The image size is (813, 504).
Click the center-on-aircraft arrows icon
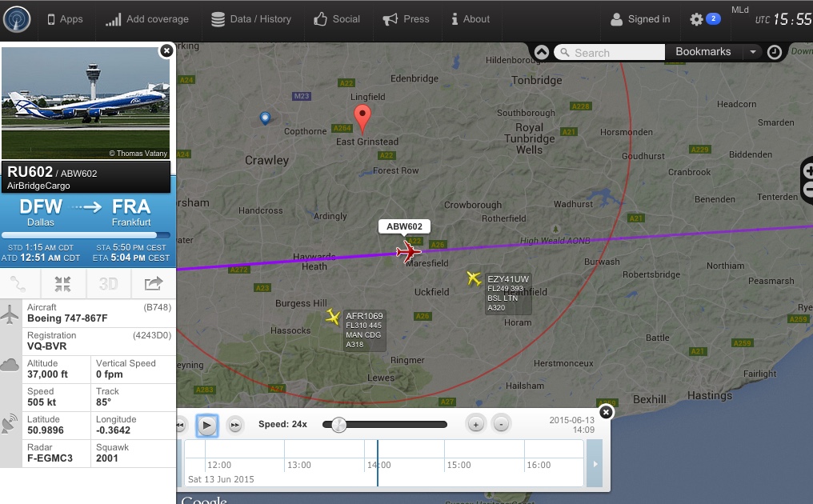coord(62,284)
